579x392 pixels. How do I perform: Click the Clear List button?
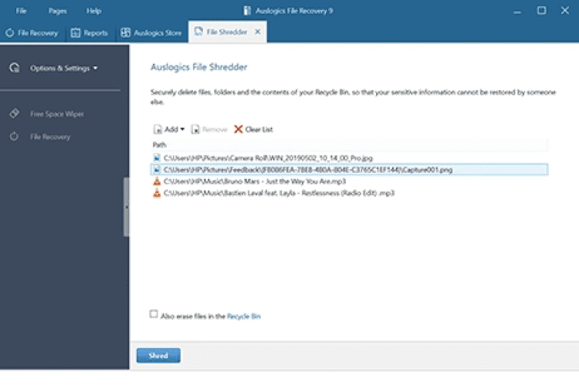(254, 129)
